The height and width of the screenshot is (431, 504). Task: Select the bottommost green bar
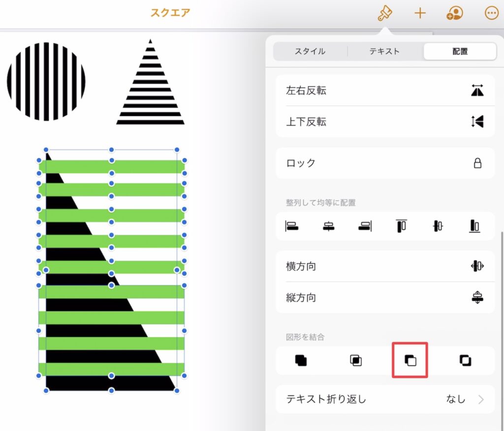[112, 369]
